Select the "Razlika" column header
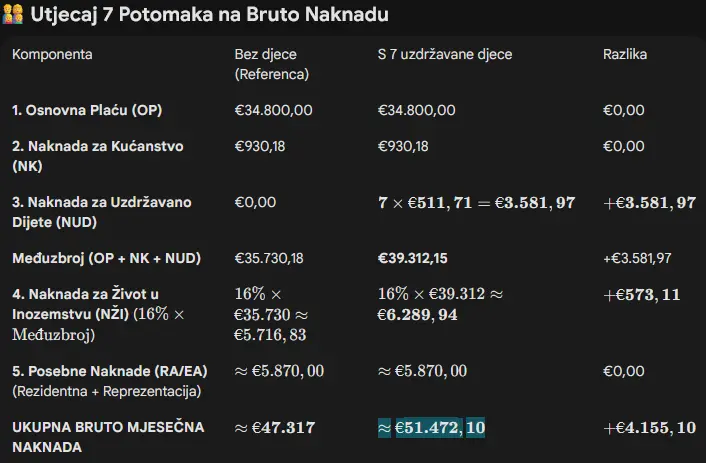This screenshot has height=463, width=706. [x=625, y=54]
